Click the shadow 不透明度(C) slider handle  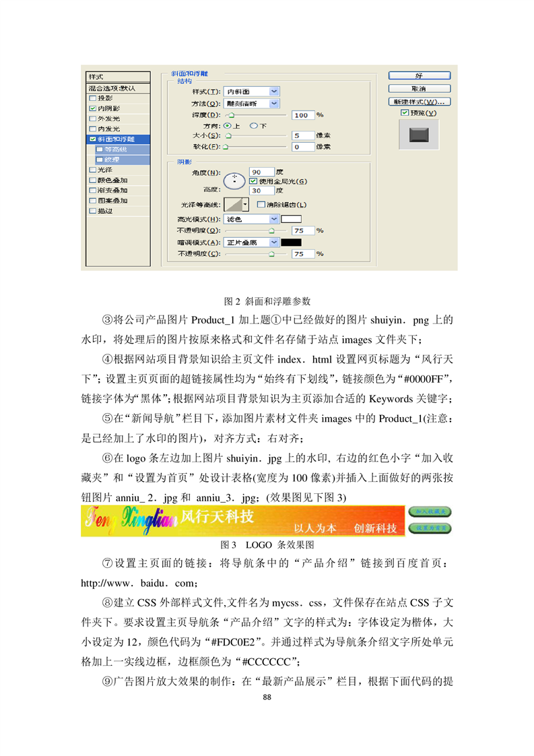tap(271, 254)
